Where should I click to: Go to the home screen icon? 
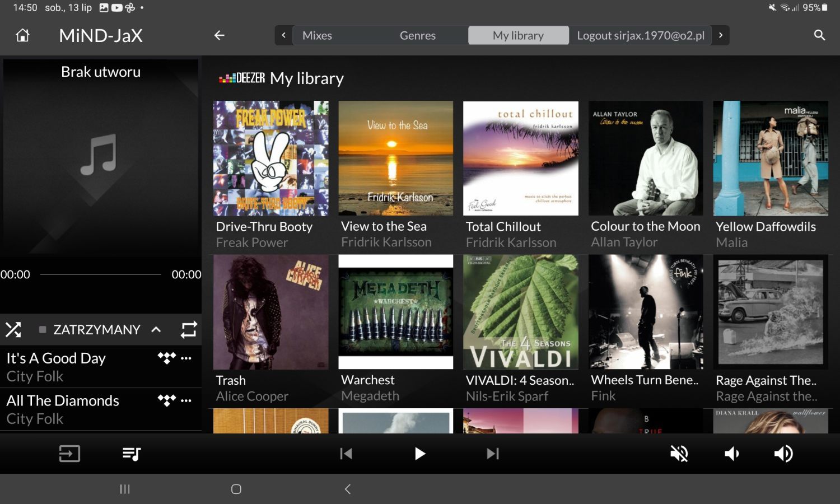[x=22, y=35]
